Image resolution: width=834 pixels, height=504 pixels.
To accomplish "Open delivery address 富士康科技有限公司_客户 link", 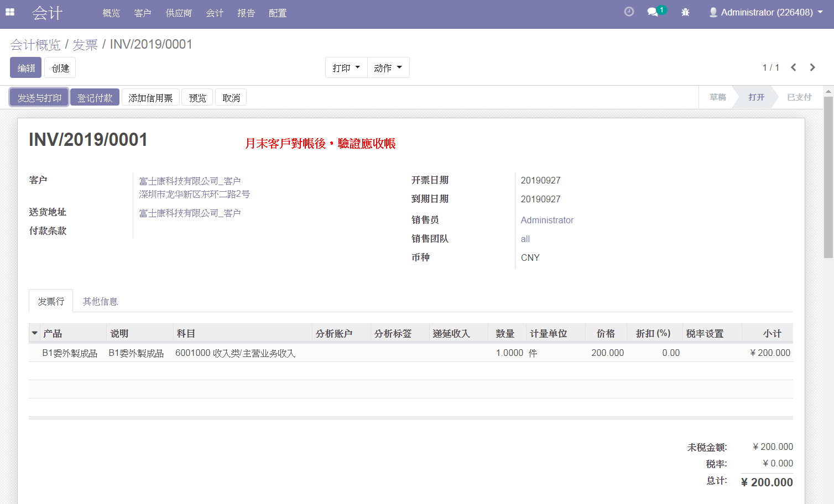I will pyautogui.click(x=190, y=213).
